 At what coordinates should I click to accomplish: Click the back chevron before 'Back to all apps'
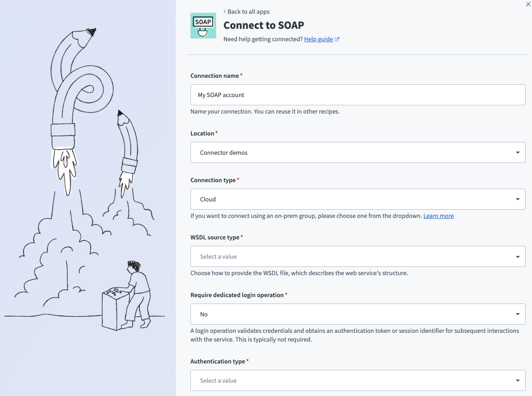tap(225, 11)
